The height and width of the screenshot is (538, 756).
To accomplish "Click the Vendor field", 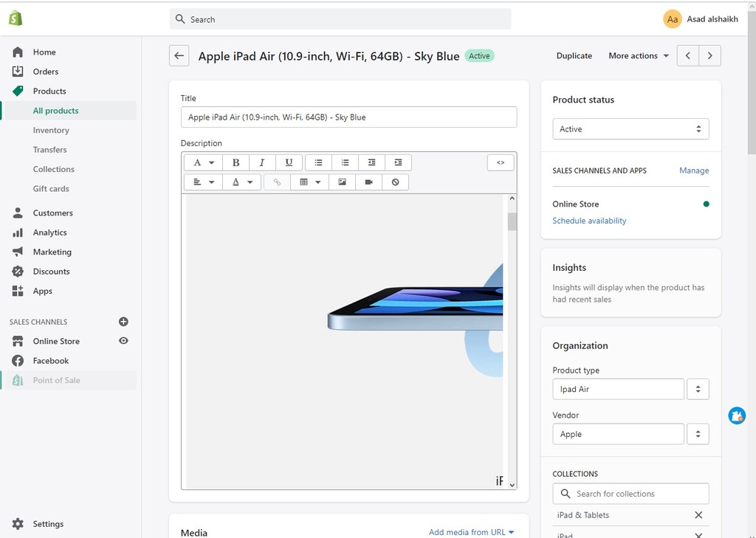I will click(x=618, y=434).
